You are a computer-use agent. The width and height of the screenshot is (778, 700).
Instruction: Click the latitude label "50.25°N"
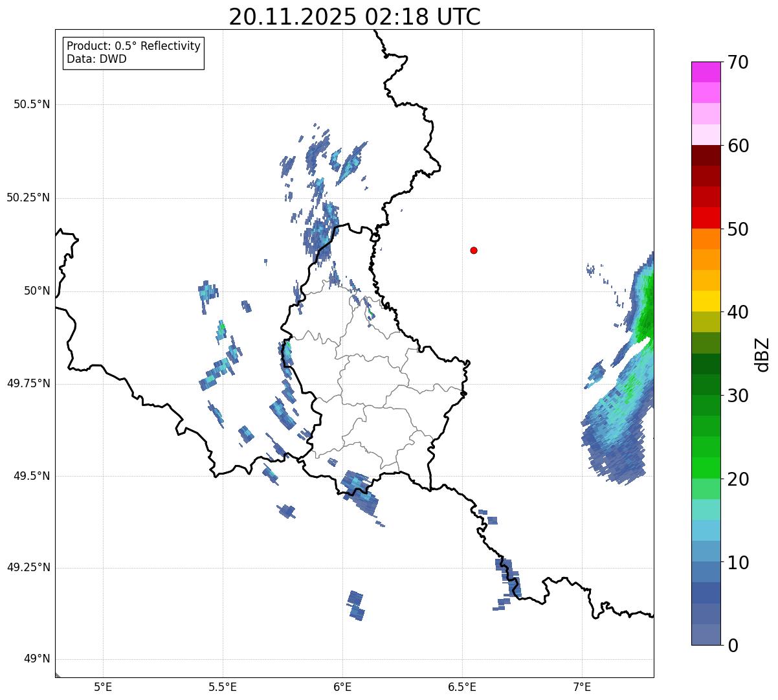28,198
